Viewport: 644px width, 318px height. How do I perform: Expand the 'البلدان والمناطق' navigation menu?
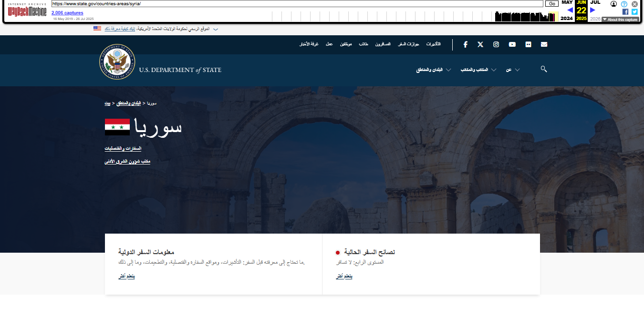point(433,70)
